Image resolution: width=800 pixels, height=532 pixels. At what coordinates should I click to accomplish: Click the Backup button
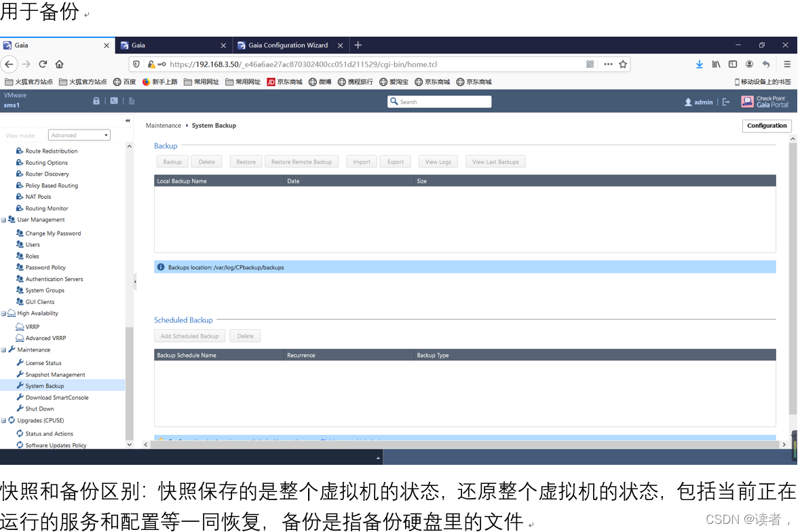[x=172, y=161]
